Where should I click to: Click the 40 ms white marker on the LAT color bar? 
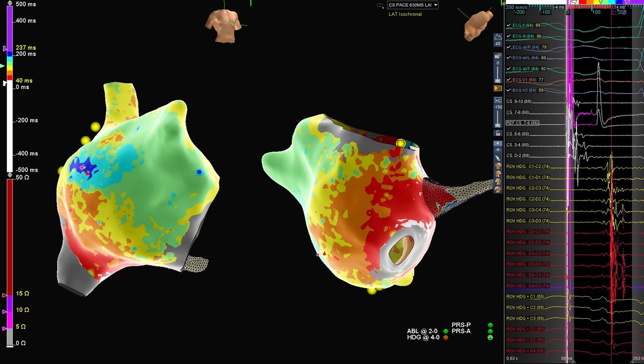(x=5, y=82)
